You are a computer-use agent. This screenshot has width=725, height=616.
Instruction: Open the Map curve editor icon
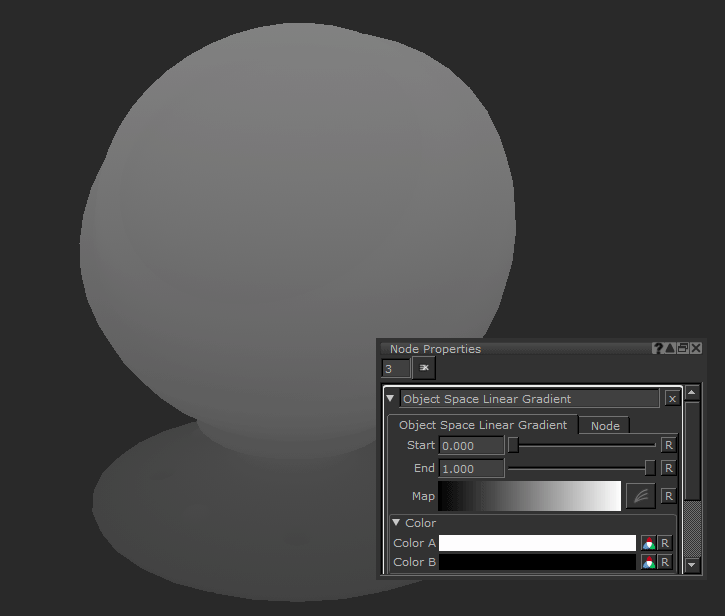pyautogui.click(x=640, y=496)
